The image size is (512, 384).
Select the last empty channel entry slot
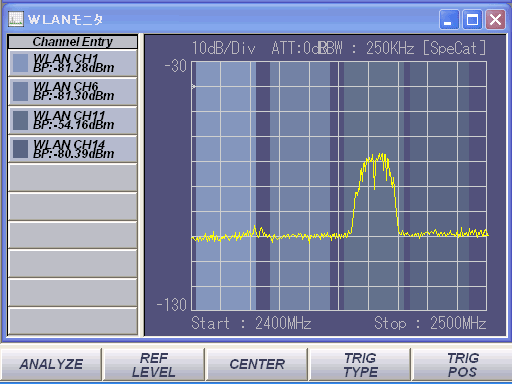73,321
